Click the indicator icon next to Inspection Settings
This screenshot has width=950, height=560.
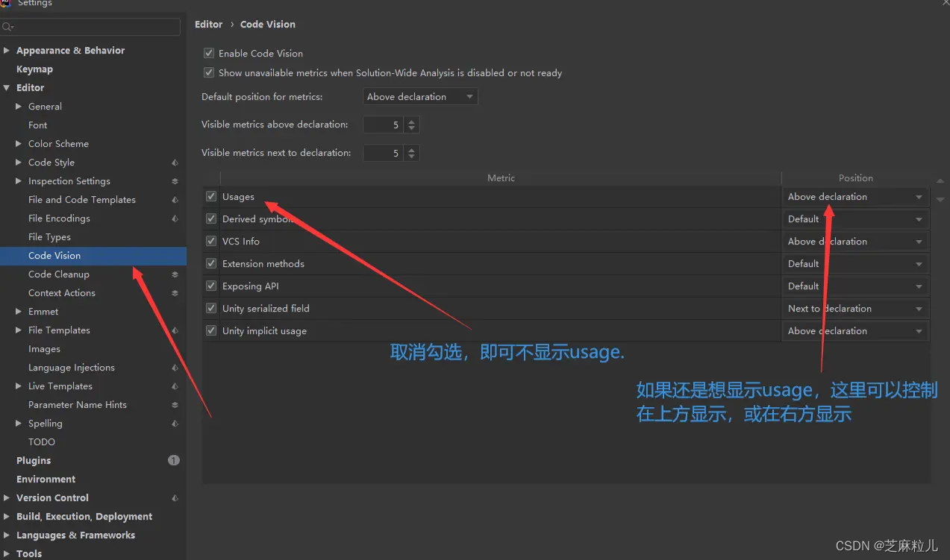tap(174, 180)
